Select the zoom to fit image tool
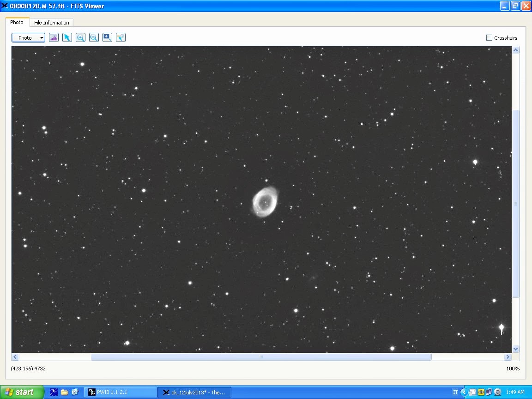The width and height of the screenshot is (532, 399). 107,38
